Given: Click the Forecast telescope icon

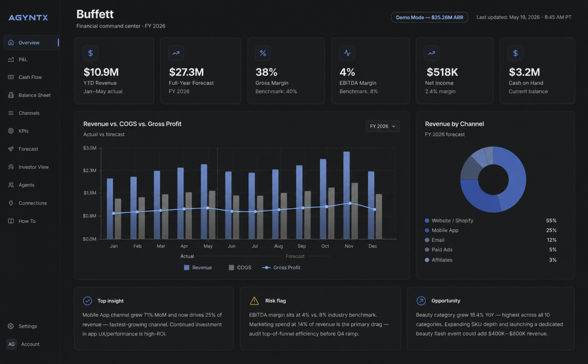Looking at the screenshot, I should tap(11, 149).
